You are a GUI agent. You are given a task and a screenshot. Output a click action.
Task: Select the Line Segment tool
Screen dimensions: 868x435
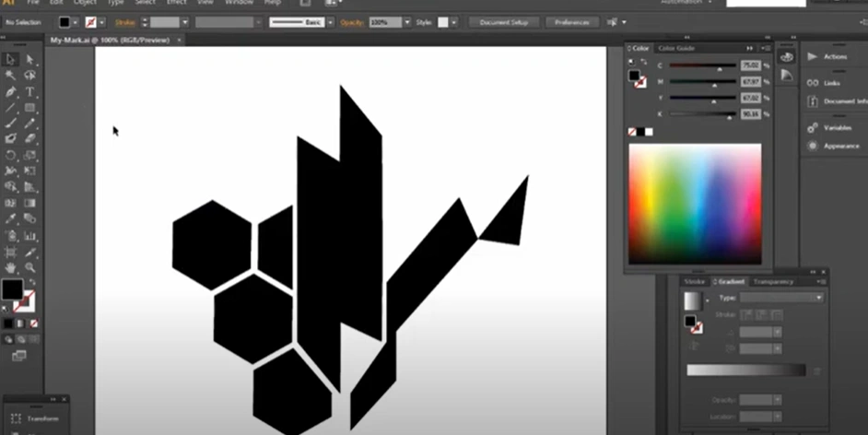[x=10, y=108]
